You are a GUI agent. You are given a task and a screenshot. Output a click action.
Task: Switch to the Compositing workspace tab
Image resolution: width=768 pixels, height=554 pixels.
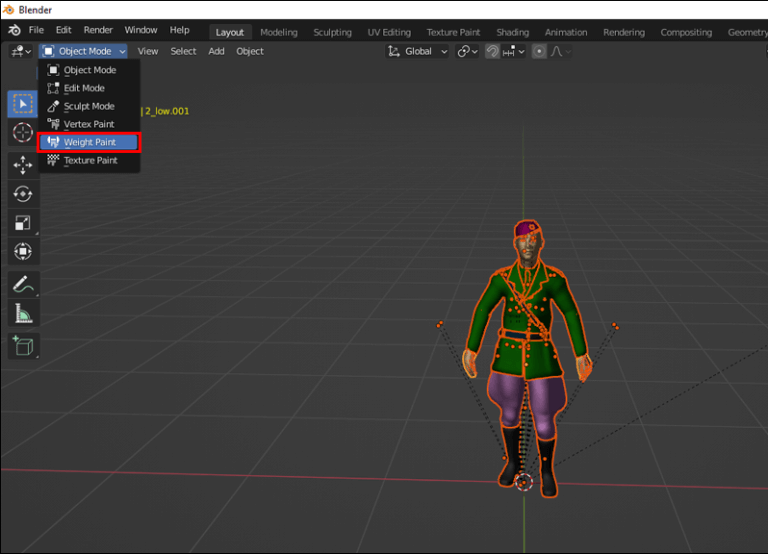686,32
